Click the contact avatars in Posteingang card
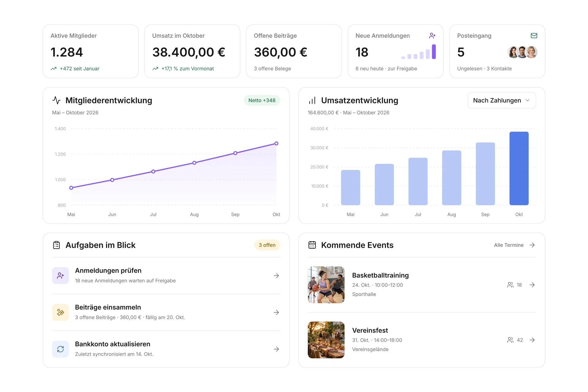The width and height of the screenshot is (588, 392). click(522, 52)
